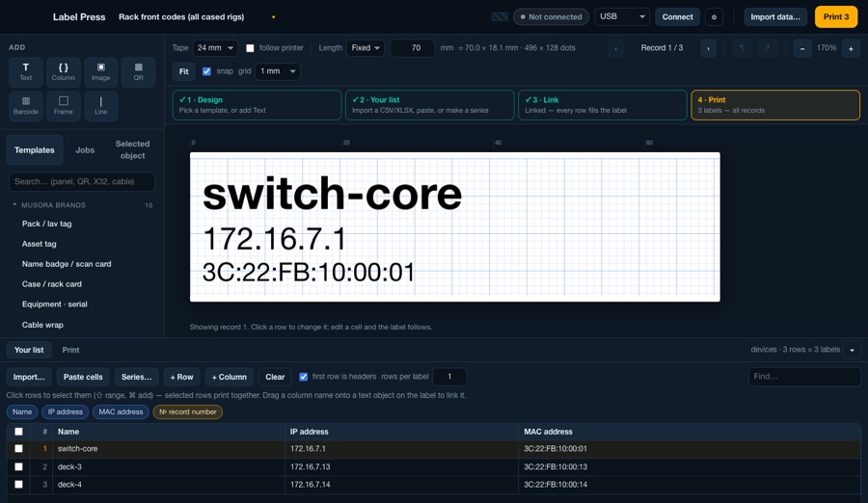Toggle the follow printer checkbox
This screenshot has width=868, height=503.
[x=250, y=48]
